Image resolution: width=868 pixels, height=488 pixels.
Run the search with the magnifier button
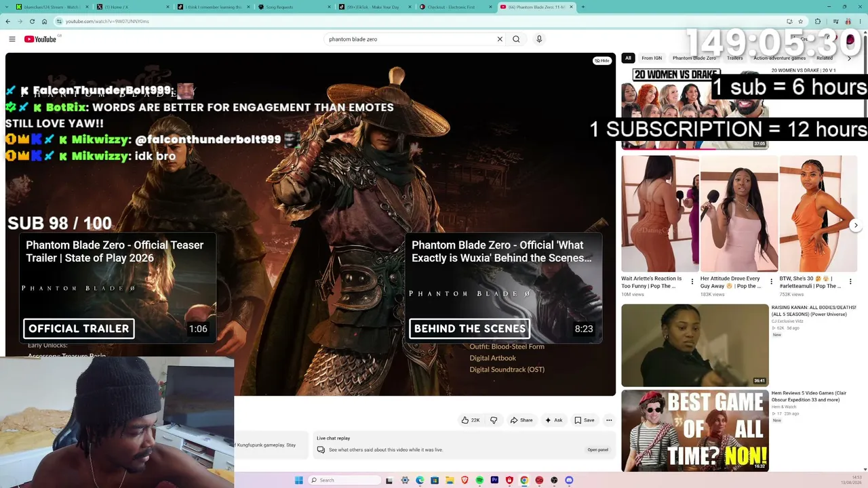click(x=516, y=39)
